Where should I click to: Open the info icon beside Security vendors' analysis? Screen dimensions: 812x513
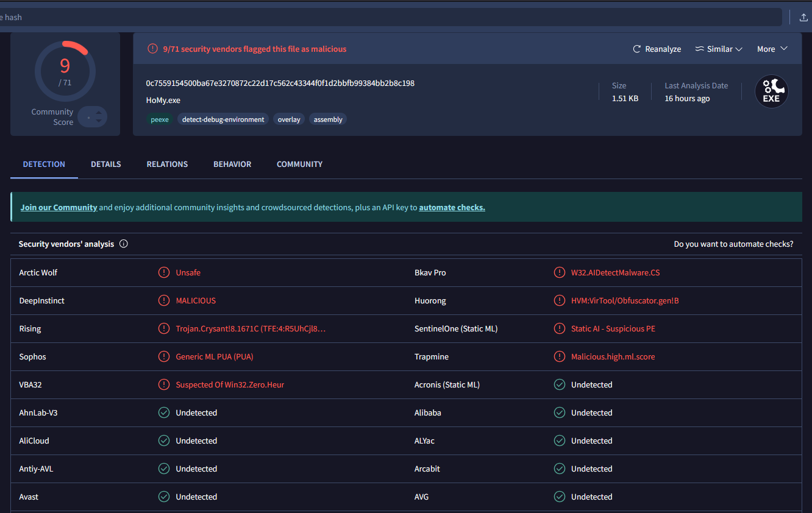(x=124, y=244)
